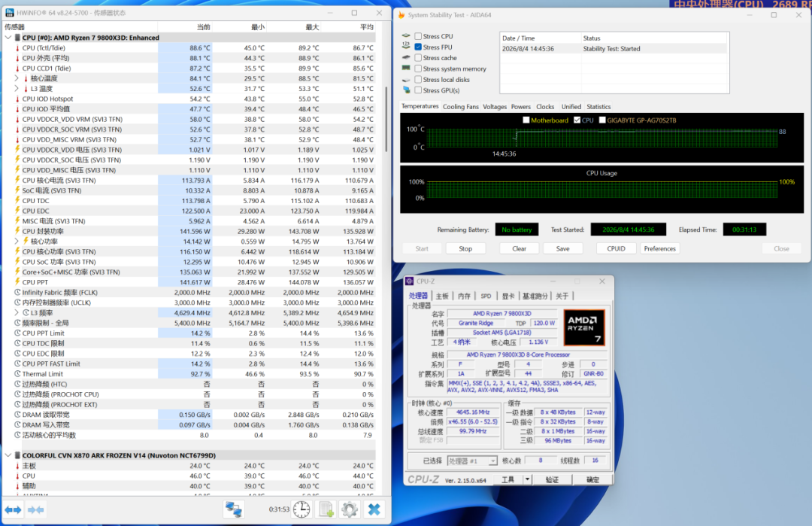This screenshot has height=526, width=812.
Task: Click lightning icon of CPU EDC row
Action: (17, 211)
